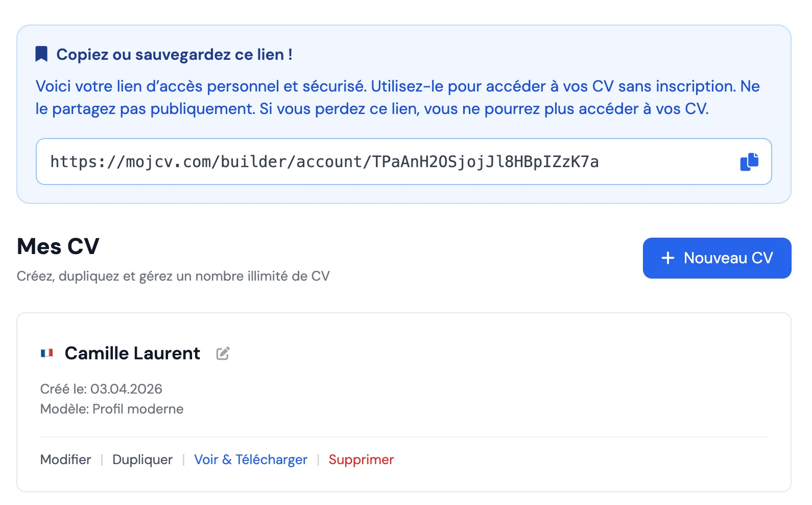Create a new CV with Nouveau CV
This screenshot has height=505, width=812.
coord(716,258)
